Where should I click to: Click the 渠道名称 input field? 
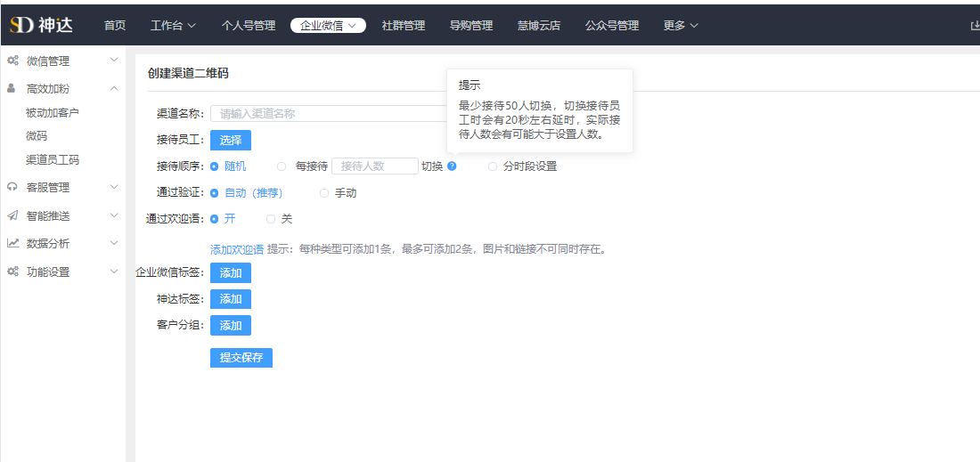pyautogui.click(x=330, y=114)
